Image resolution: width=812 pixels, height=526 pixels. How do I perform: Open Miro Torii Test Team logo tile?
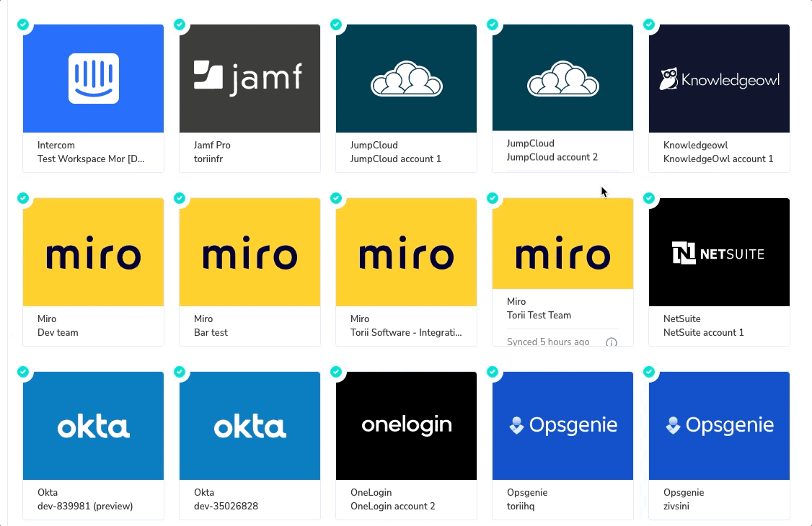pyautogui.click(x=562, y=243)
